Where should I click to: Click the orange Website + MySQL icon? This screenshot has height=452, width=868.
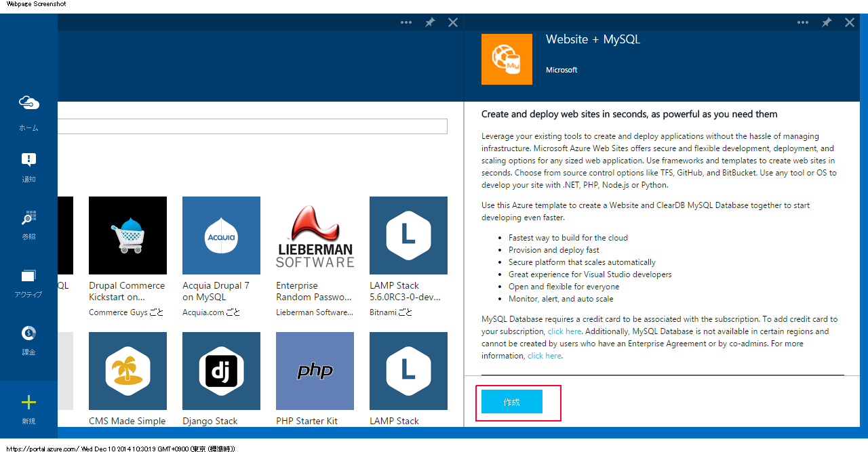click(507, 59)
